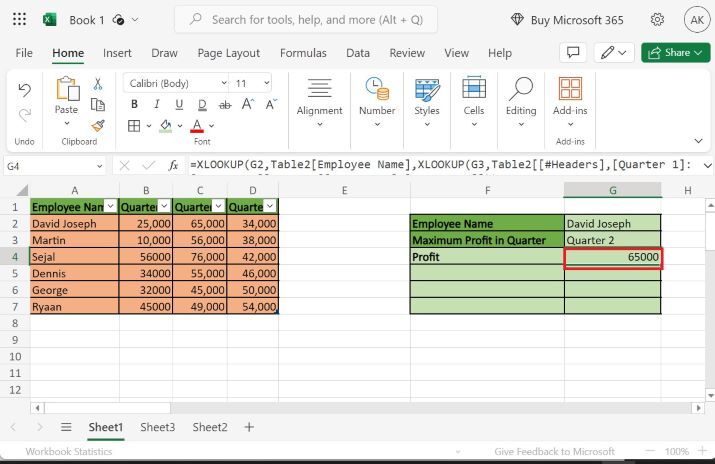Image resolution: width=715 pixels, height=464 pixels.
Task: Click the cloud saved status icon
Action: click(119, 20)
